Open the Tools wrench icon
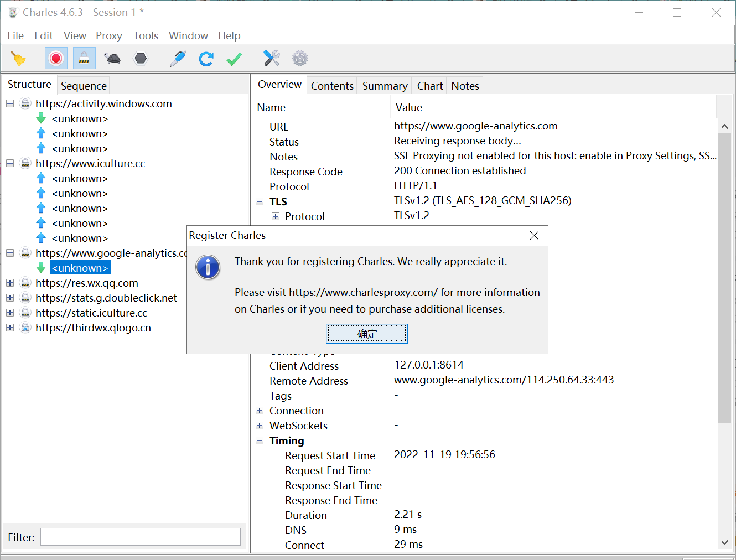736x560 pixels. pos(271,59)
